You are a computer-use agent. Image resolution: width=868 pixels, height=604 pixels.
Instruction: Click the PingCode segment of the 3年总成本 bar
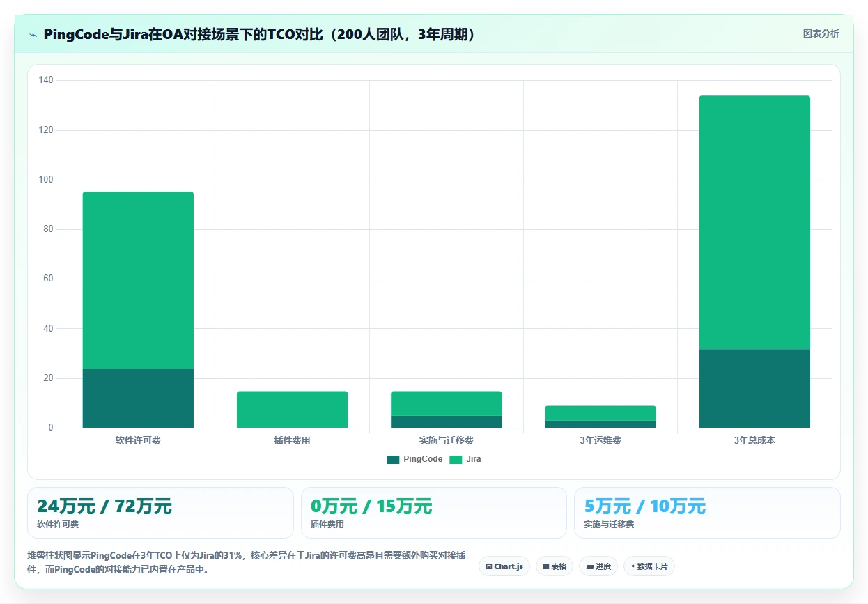tap(754, 389)
